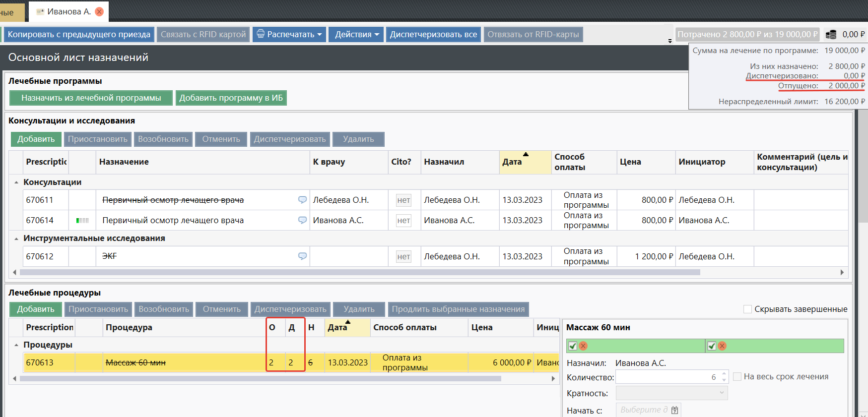
Task: Toggle the checkmark in first massage session
Action: coord(573,346)
